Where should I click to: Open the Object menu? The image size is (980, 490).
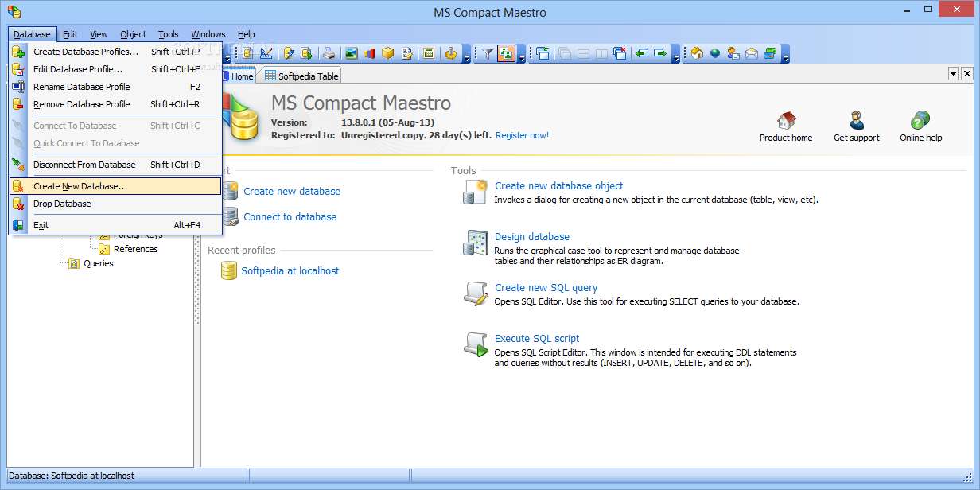pos(134,34)
